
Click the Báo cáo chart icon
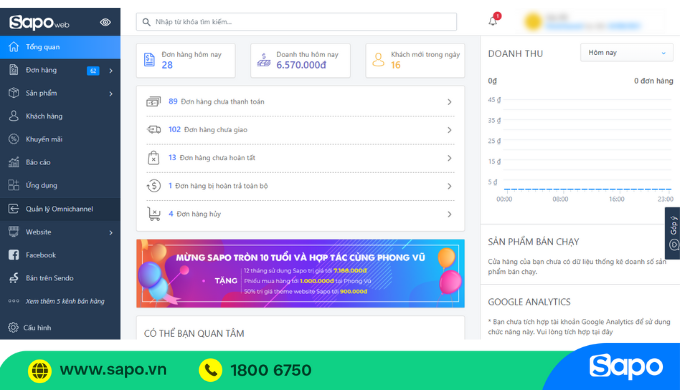click(14, 162)
